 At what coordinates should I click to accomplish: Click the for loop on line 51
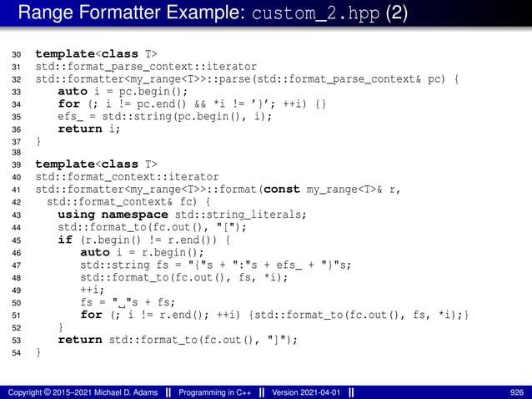tap(275, 316)
